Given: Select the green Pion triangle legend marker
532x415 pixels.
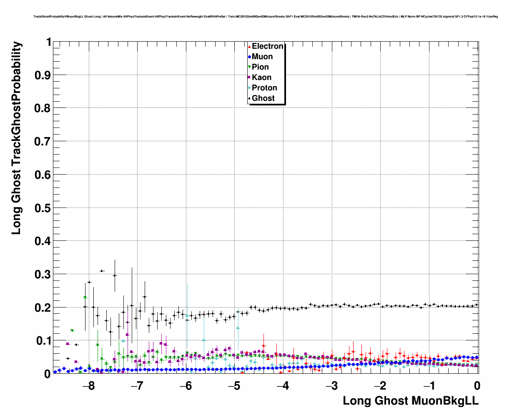Looking at the screenshot, I should 249,67.
